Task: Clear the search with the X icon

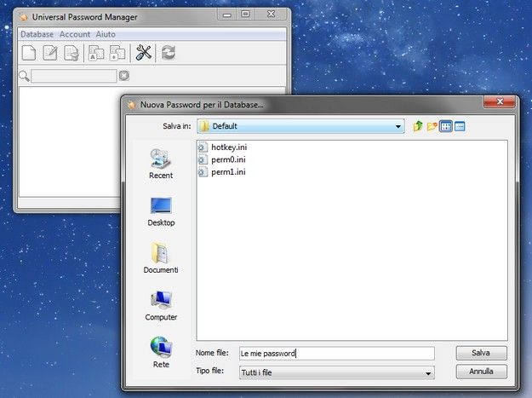Action: (x=124, y=76)
